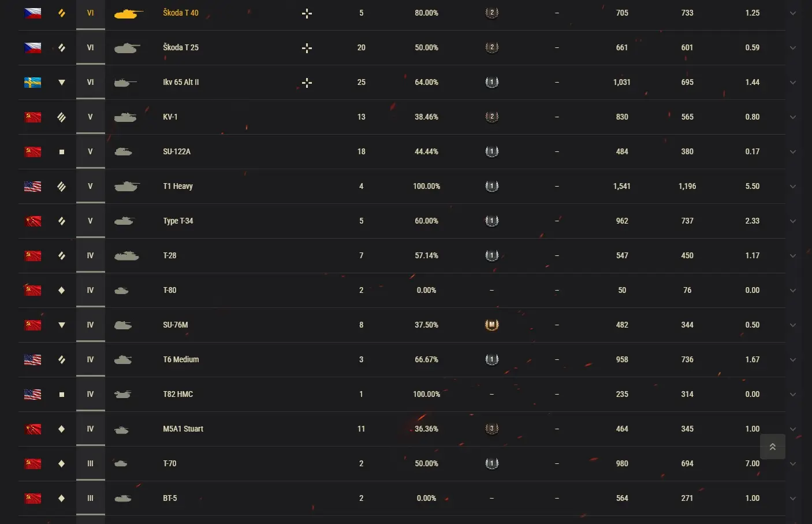Click the class 3 badge on the M5A1 Stuart row
Image resolution: width=812 pixels, height=524 pixels.
tap(491, 429)
